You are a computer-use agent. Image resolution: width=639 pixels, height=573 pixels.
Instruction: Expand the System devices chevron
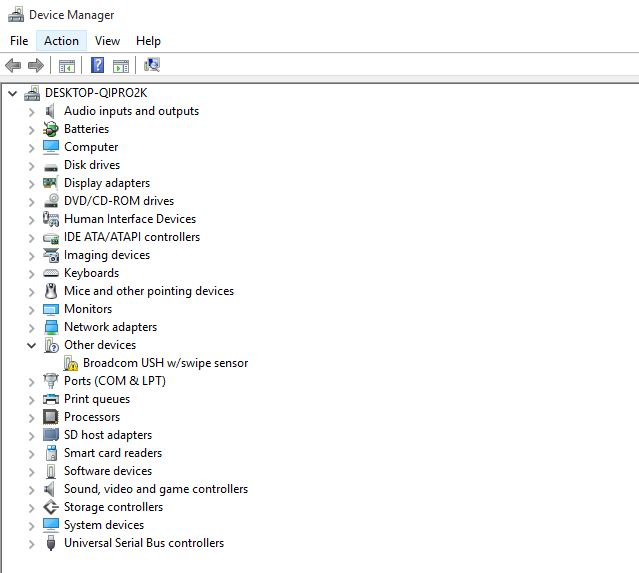click(x=31, y=526)
